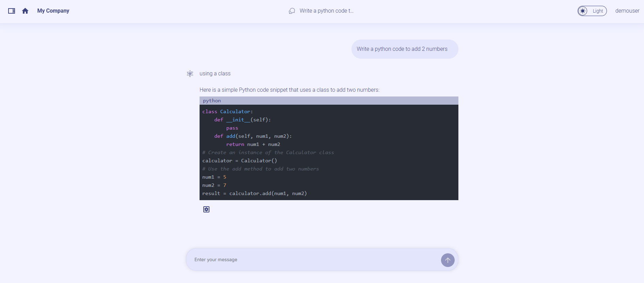Click the copy icon area on code header
The height and width of the screenshot is (283, 644).
[451, 101]
